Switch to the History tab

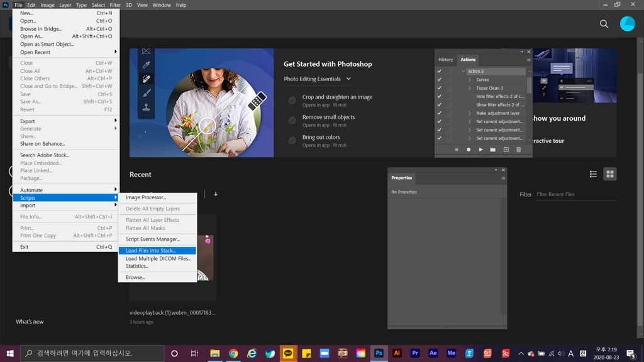coord(446,60)
